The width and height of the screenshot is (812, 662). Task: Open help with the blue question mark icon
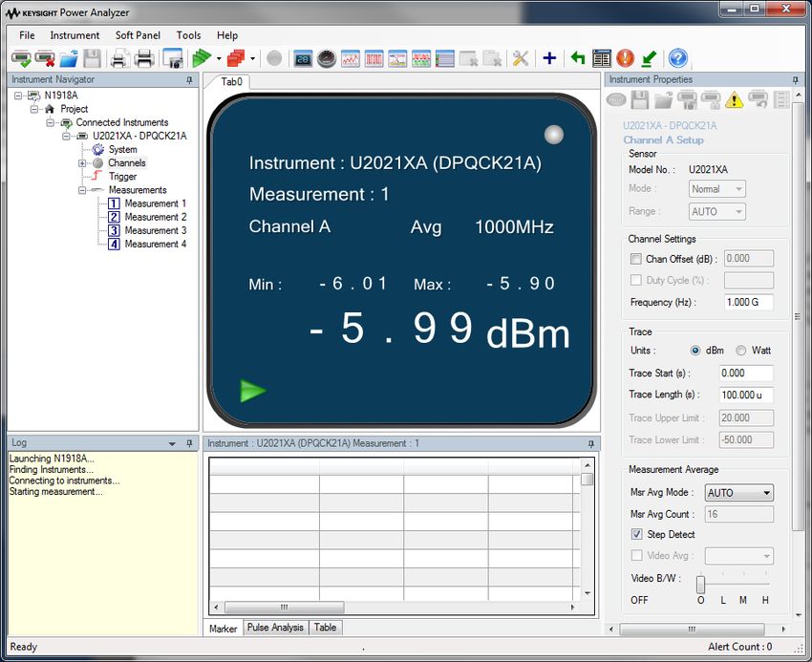pos(678,58)
